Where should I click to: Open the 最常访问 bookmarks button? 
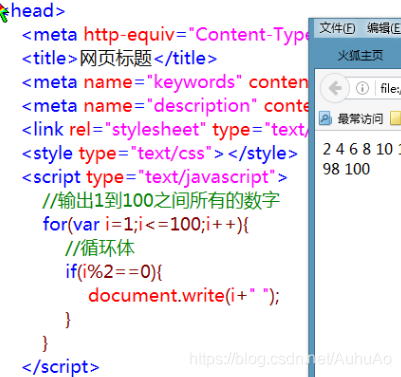351,118
